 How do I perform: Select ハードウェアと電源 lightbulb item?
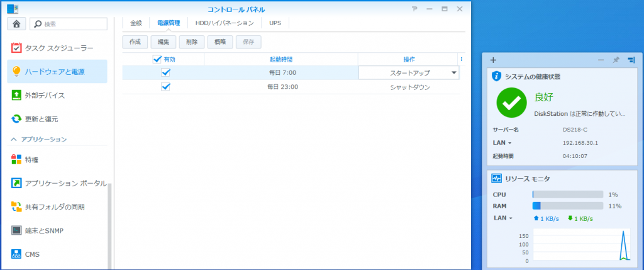coord(57,72)
